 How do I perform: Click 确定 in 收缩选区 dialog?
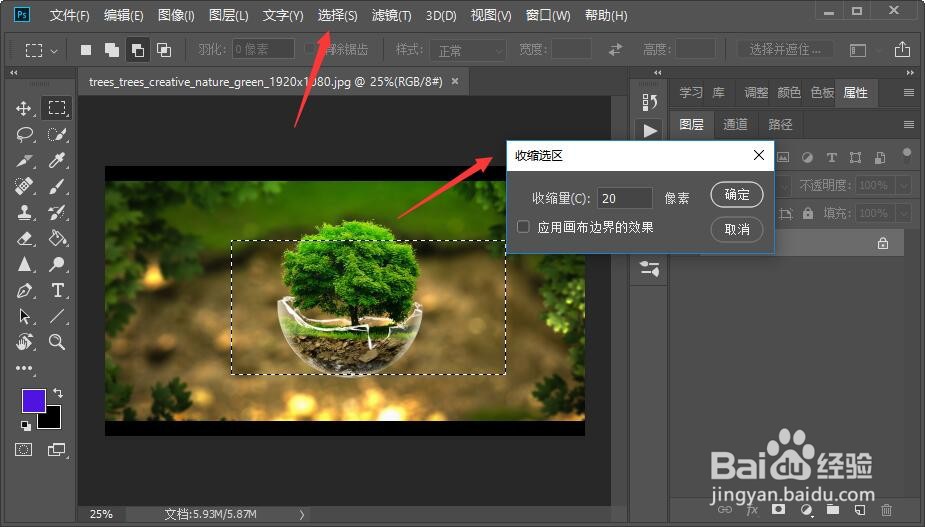pyautogui.click(x=737, y=194)
